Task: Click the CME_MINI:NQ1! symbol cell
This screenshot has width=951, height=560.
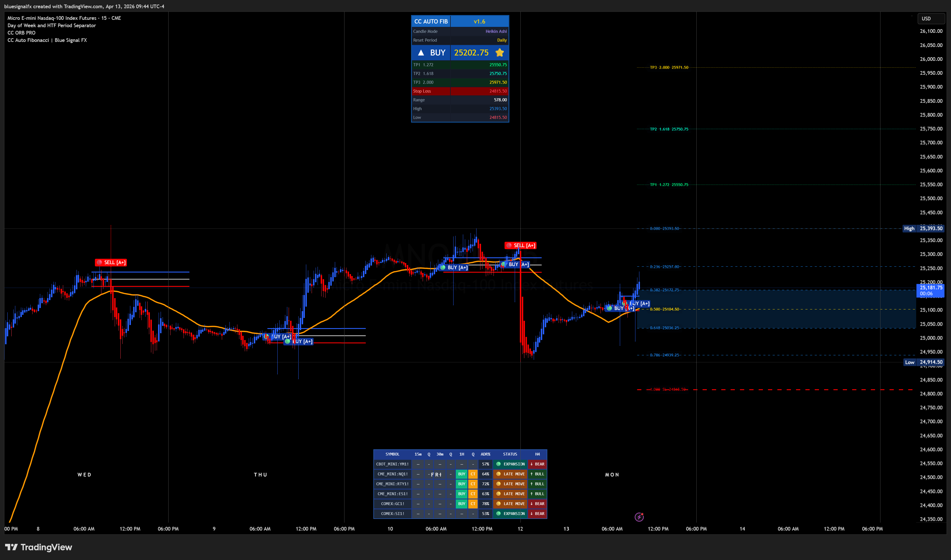Action: (392, 474)
